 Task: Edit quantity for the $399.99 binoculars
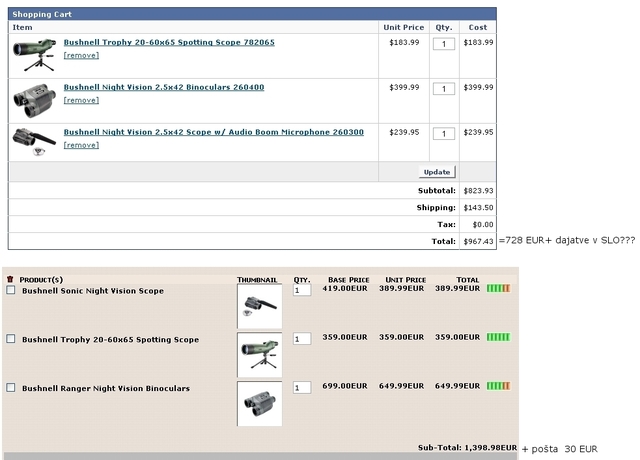click(444, 89)
